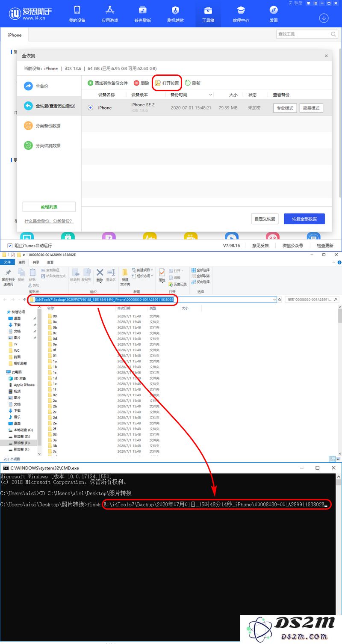Click 属性 in the Explorer ribbon
This screenshot has height=644, width=342.
[x=162, y=275]
